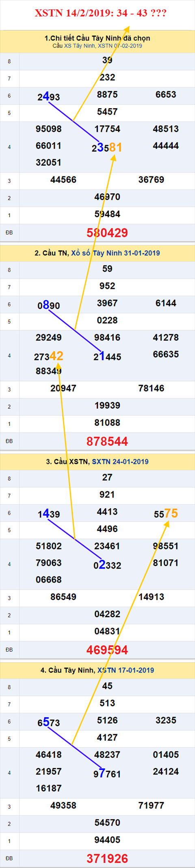This screenshot has width=195, height=868.
Task: Select the number 4127
Action: pyautogui.click(x=107, y=738)
